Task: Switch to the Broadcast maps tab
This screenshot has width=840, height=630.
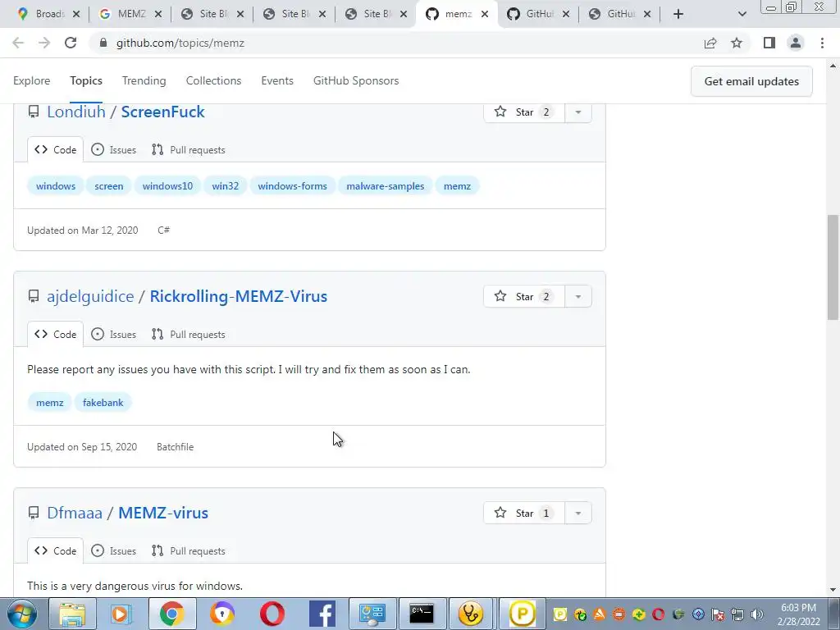Action: (41, 14)
